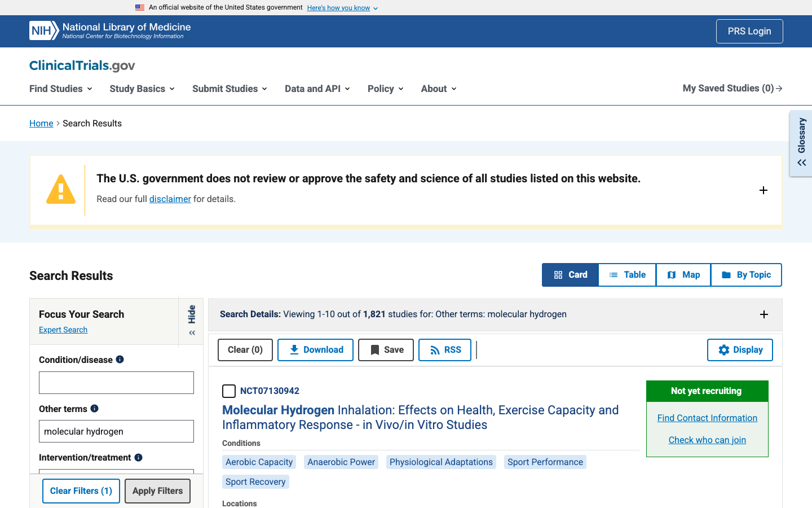812x508 pixels.
Task: Click the Glossary collapse double-arrow icon
Action: tap(802, 163)
